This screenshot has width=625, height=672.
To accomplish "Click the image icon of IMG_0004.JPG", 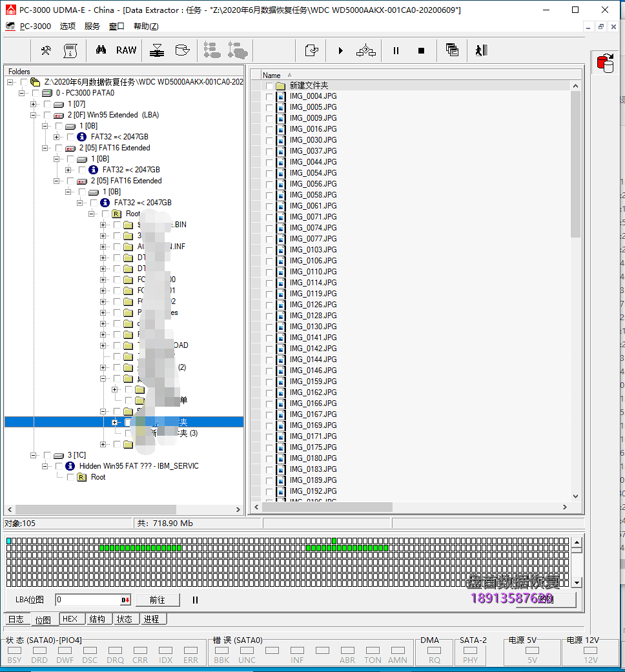I will (x=281, y=96).
